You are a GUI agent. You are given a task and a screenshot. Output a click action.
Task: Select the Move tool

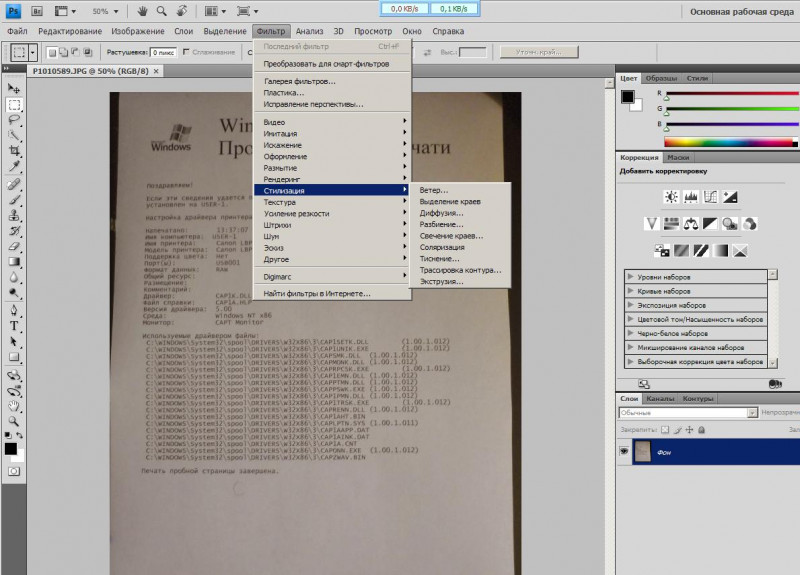[x=14, y=89]
